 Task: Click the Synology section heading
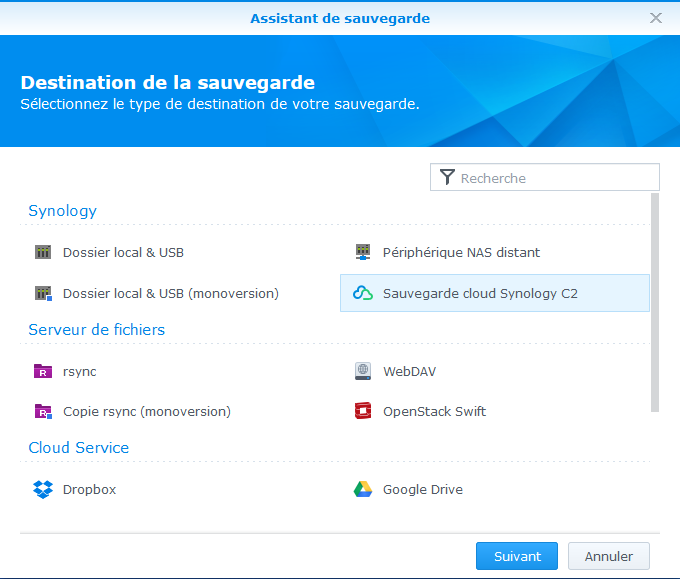point(63,211)
